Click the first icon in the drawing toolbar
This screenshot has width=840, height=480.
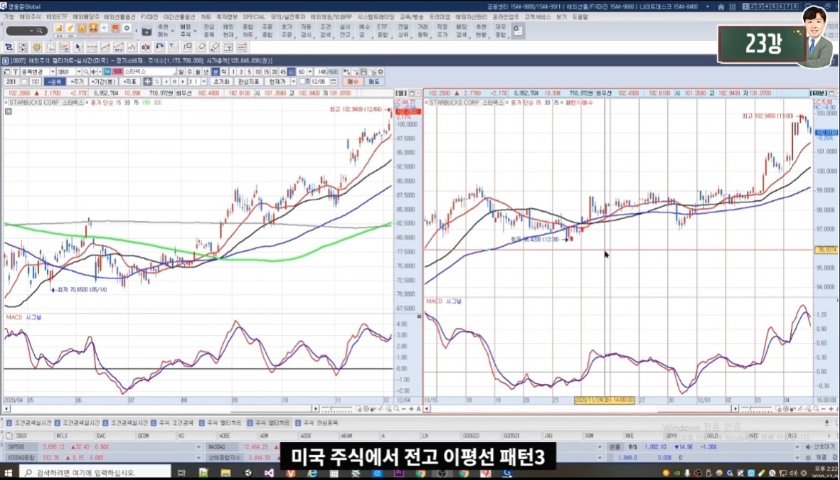8,45
